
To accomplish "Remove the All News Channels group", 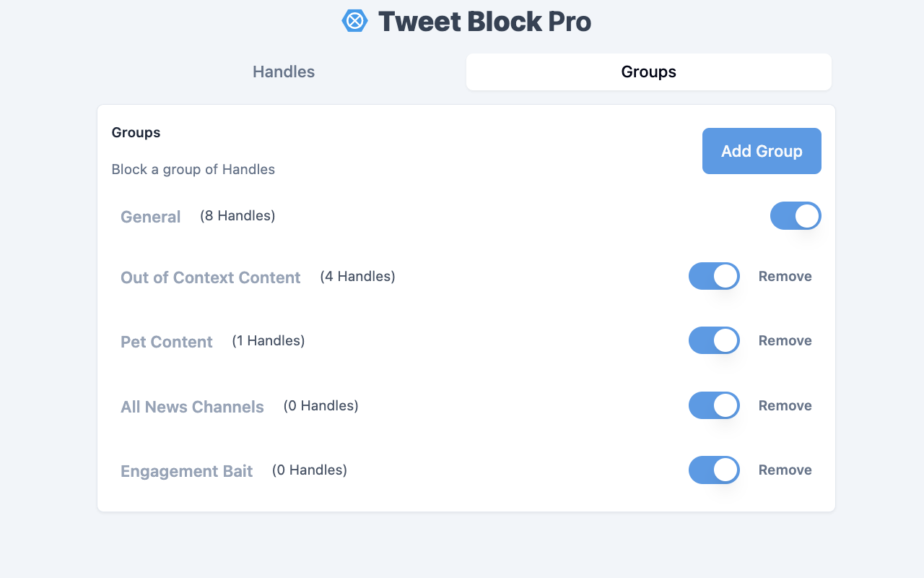I will (x=785, y=405).
